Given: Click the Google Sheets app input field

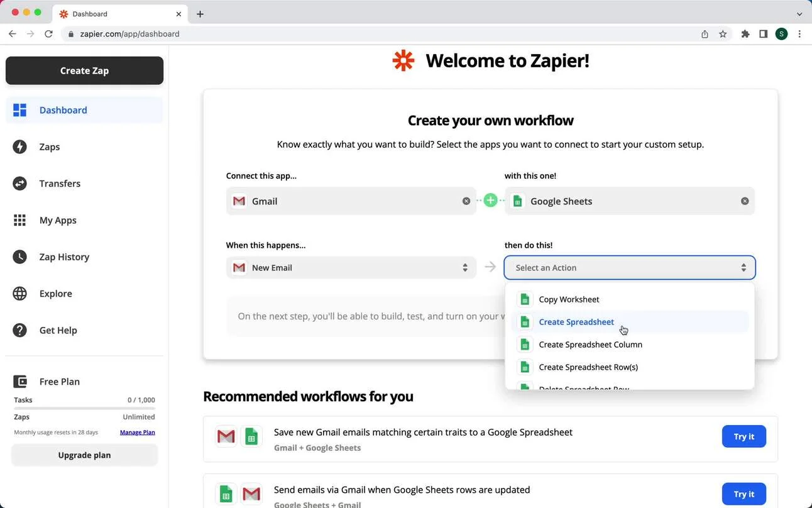Looking at the screenshot, I should (x=629, y=201).
